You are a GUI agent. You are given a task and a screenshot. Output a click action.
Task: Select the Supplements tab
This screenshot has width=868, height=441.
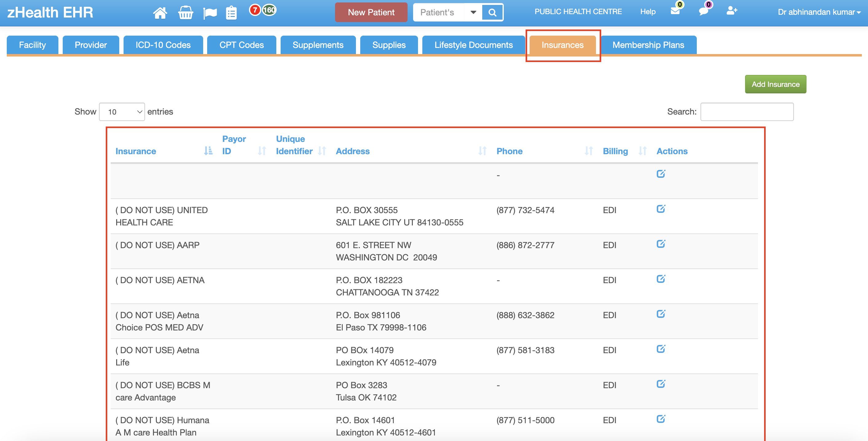[318, 45]
